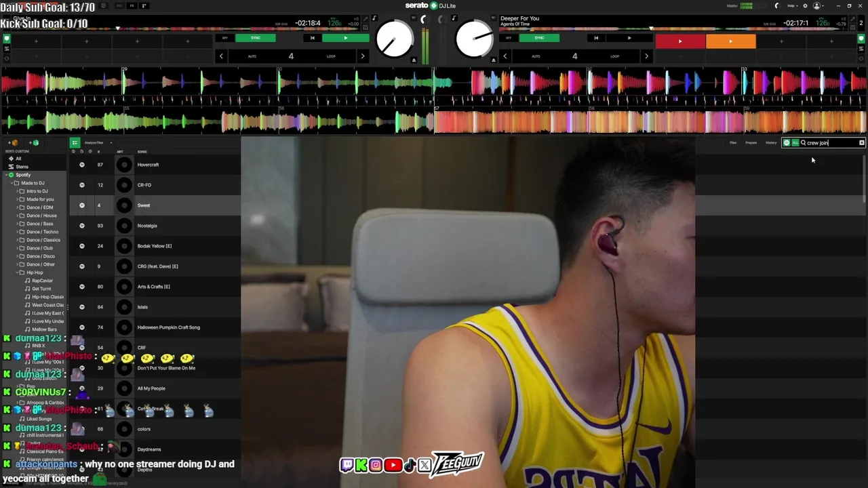Jump to start with right deck cue-back button
The width and height of the screenshot is (868, 488).
pos(596,38)
